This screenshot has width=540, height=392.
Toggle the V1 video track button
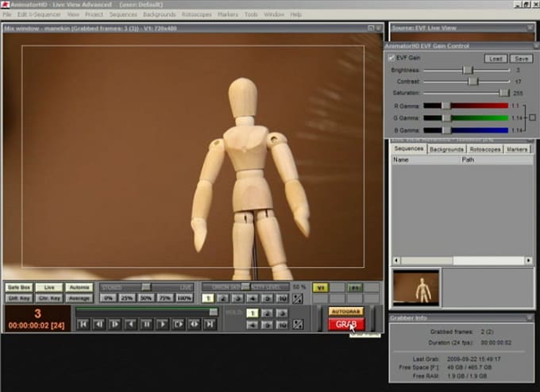pyautogui.click(x=321, y=288)
